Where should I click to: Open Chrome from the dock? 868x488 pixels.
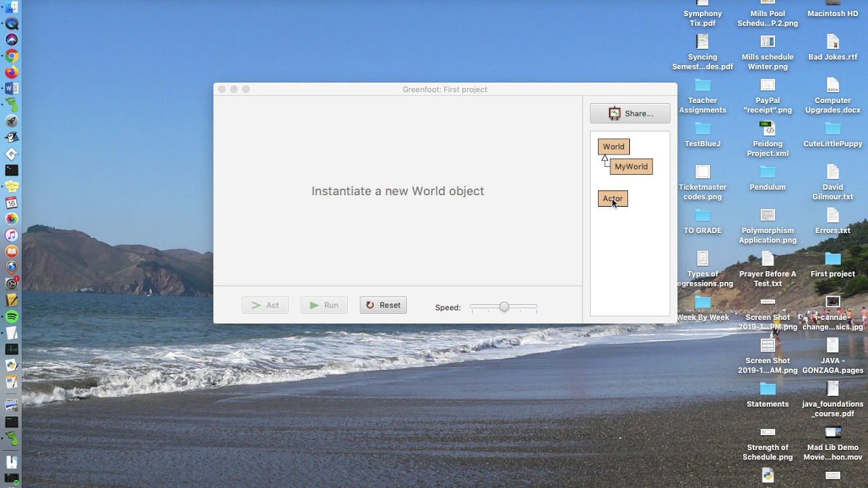[x=12, y=56]
